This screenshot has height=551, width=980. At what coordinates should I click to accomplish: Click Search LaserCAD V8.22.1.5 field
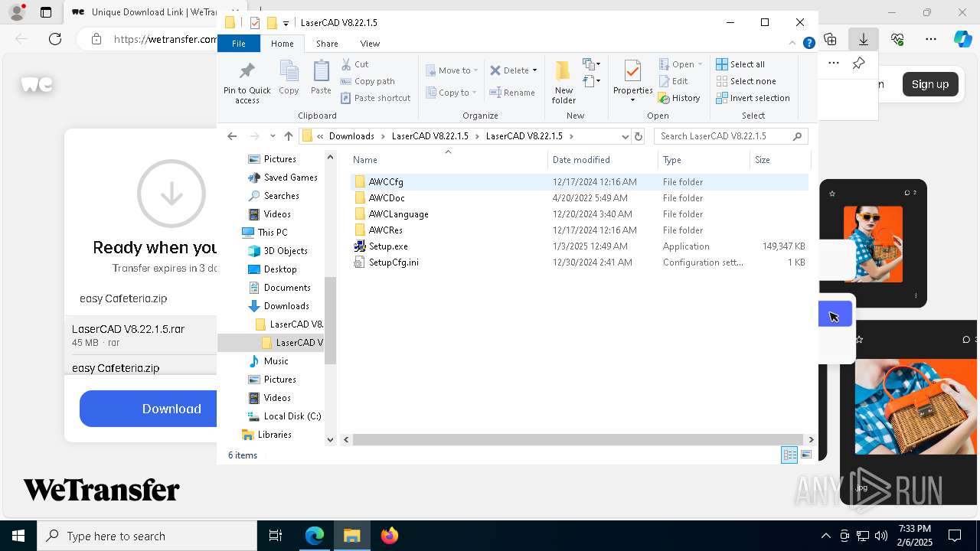tap(730, 136)
